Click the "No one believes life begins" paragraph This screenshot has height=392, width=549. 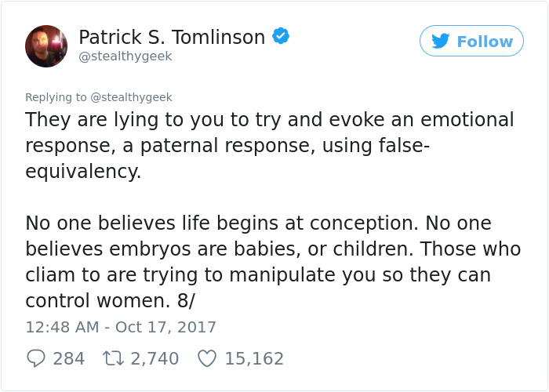(273, 262)
